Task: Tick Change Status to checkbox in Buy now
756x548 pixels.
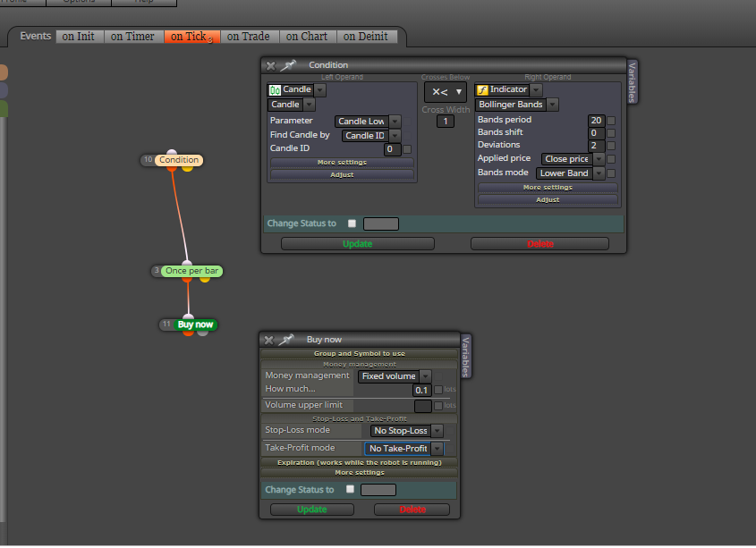Action: tap(350, 489)
